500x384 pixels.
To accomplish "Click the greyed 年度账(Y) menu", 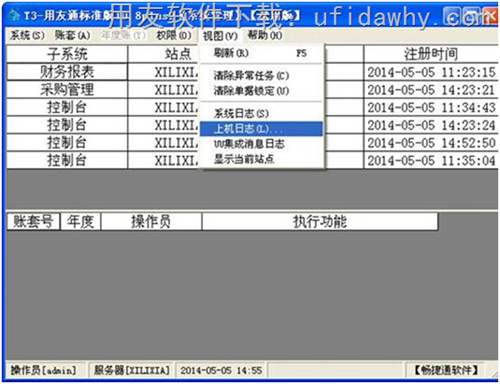I will (123, 35).
